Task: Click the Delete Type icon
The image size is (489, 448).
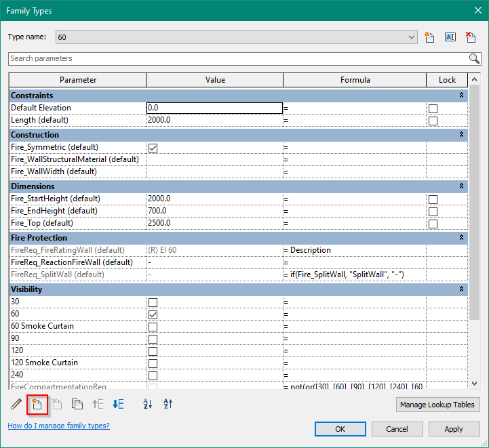Action: point(471,37)
